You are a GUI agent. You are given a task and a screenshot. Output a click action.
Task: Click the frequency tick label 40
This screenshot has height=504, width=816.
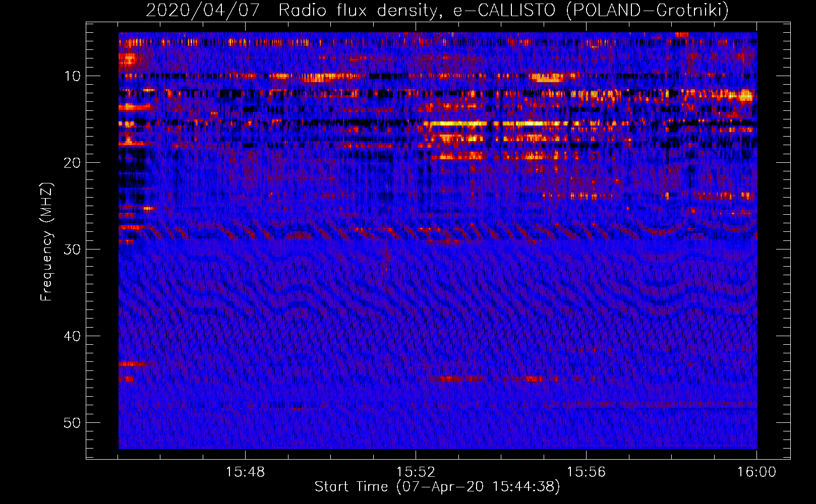(x=72, y=336)
